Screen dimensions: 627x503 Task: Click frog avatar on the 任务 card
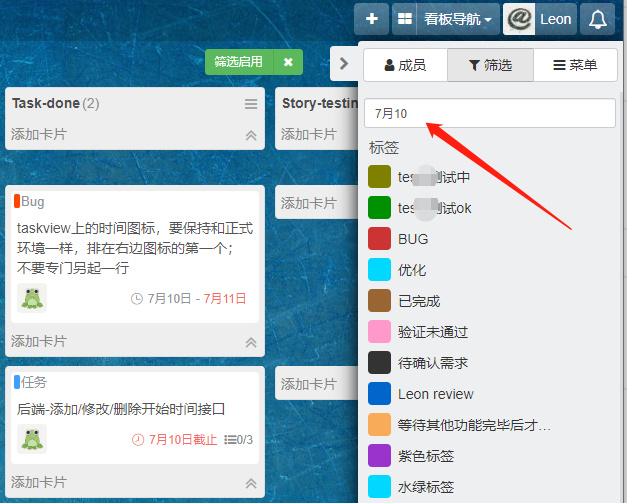coord(32,439)
